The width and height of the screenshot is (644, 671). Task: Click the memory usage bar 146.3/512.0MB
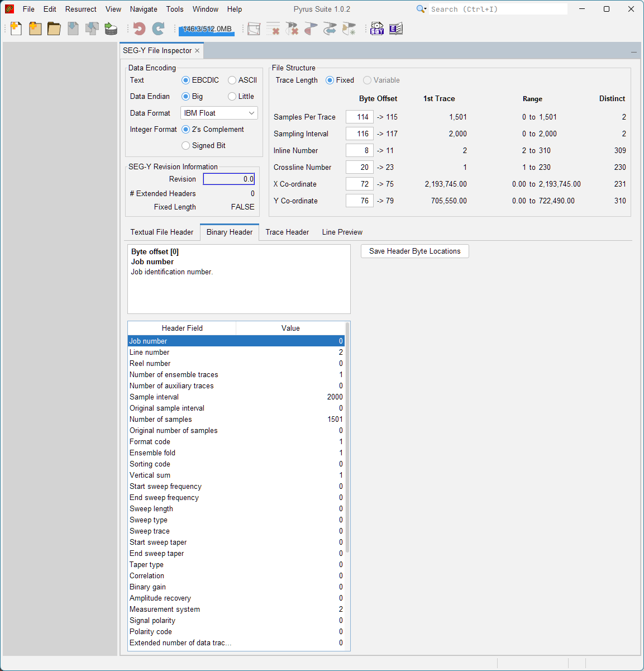pyautogui.click(x=207, y=29)
